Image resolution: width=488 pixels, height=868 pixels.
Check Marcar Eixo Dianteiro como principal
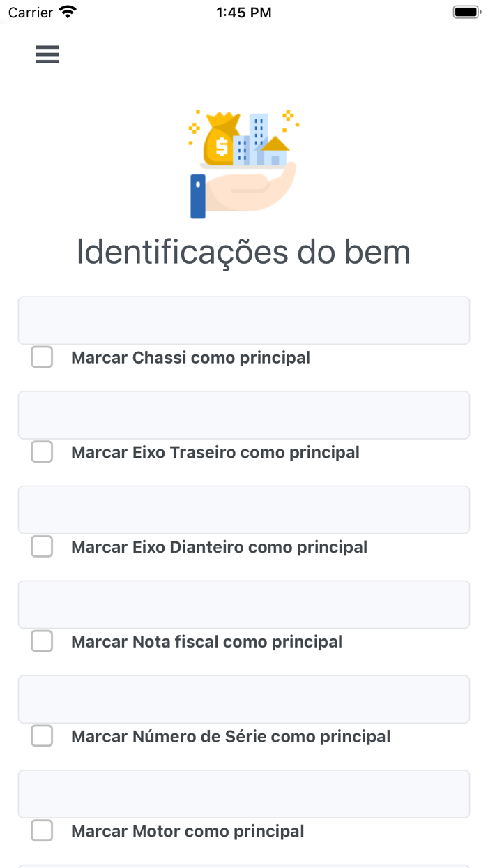[42, 546]
